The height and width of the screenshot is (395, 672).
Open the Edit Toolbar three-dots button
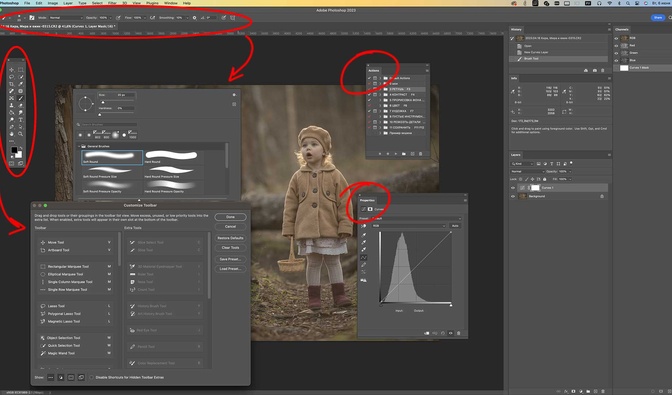tap(12, 141)
